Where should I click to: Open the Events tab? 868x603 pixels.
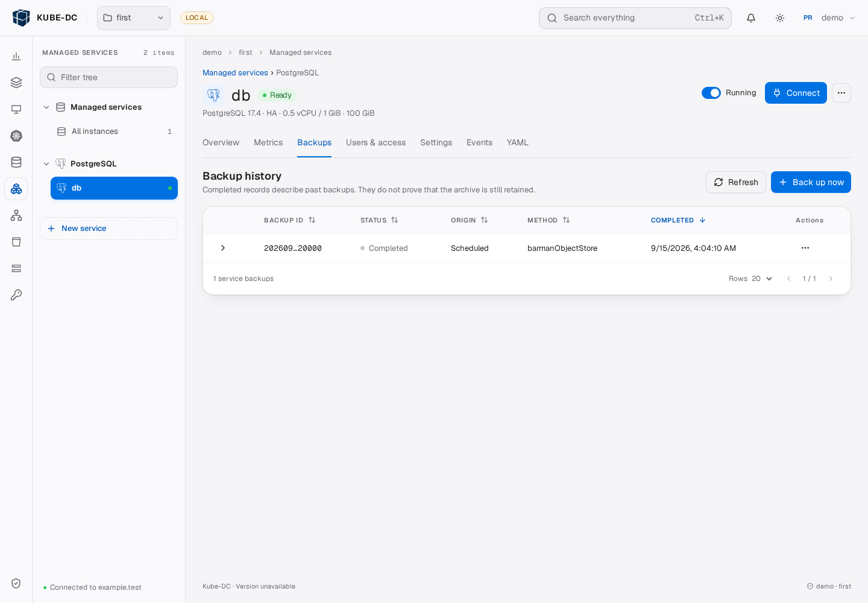coord(479,143)
